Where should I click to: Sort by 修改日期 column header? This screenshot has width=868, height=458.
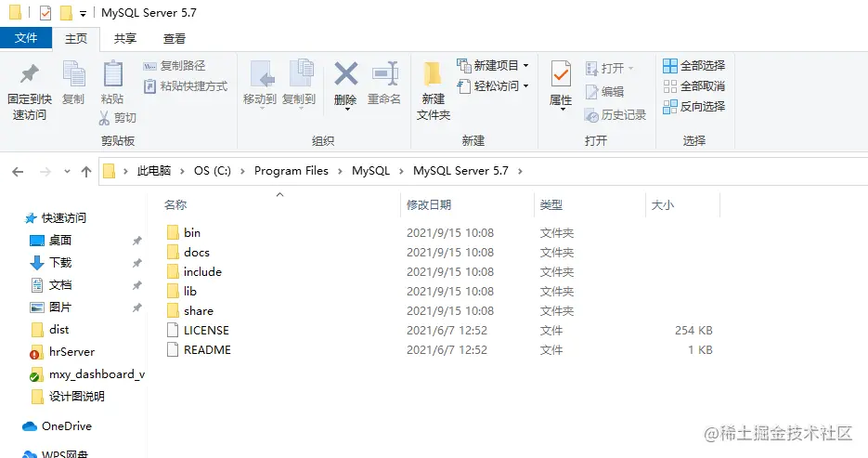[429, 205]
